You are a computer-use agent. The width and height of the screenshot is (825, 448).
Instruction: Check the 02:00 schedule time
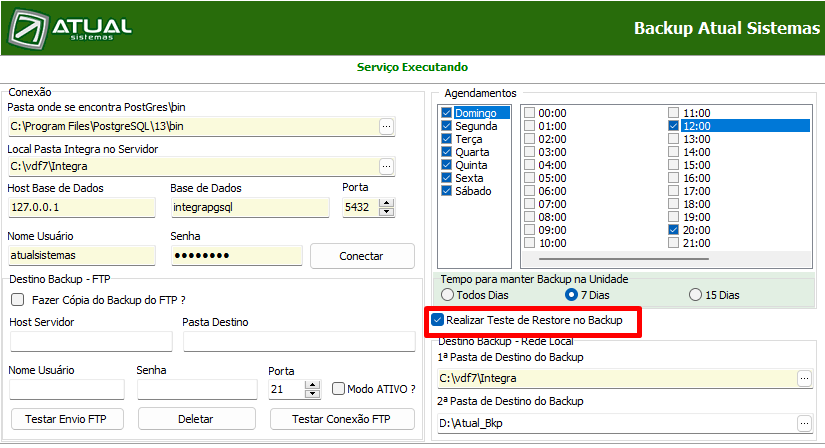[529, 139]
